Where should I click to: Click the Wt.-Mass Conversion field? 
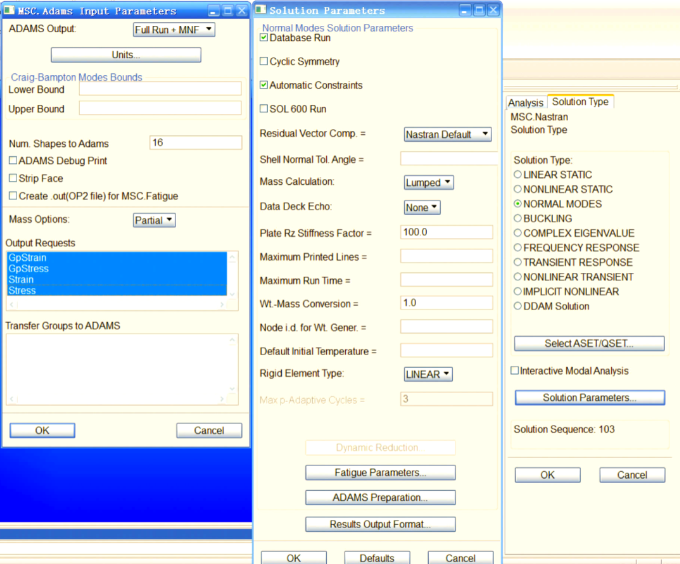446,303
